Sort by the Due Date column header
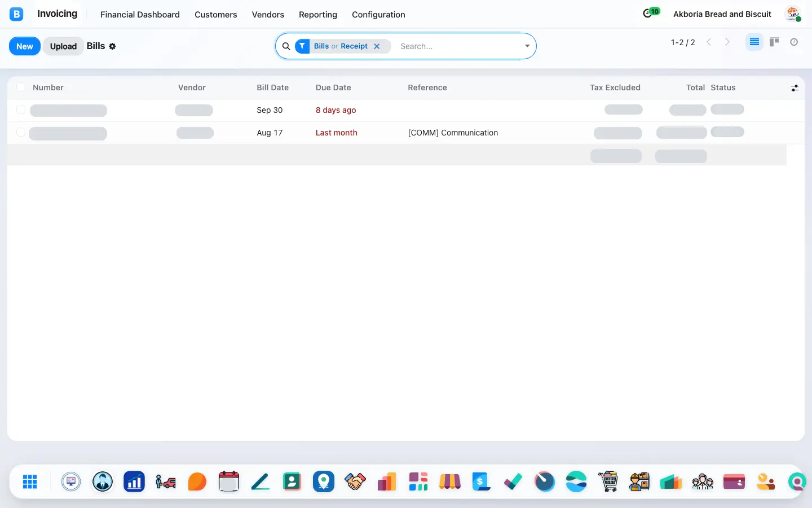This screenshot has width=812, height=508. pyautogui.click(x=333, y=87)
